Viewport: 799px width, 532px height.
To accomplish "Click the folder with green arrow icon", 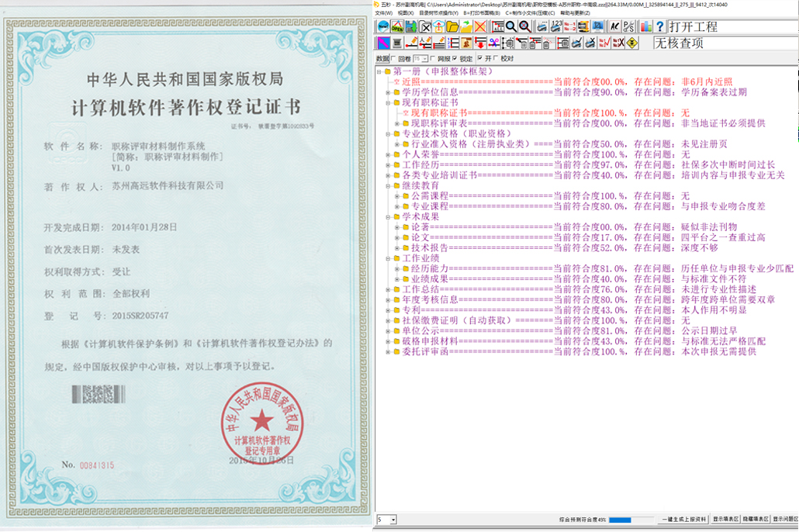I will 466,26.
